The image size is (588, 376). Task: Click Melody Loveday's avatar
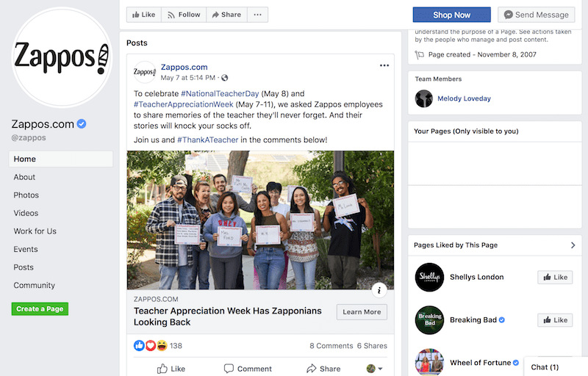(x=424, y=98)
